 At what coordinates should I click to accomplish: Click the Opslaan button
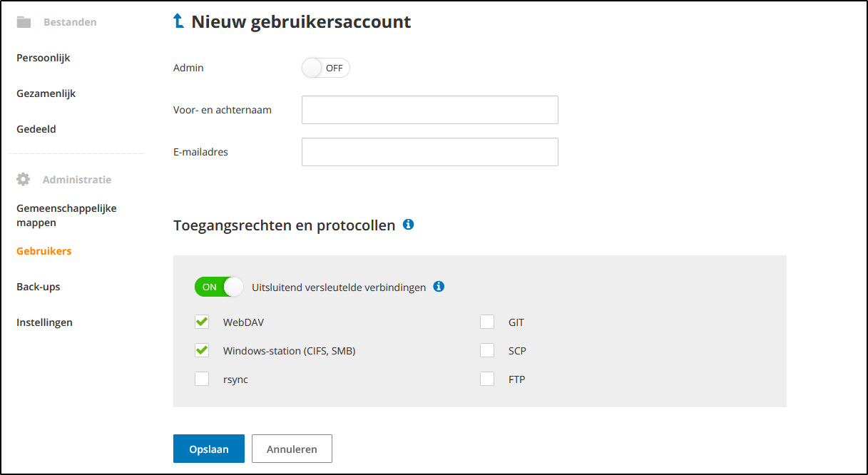point(208,449)
